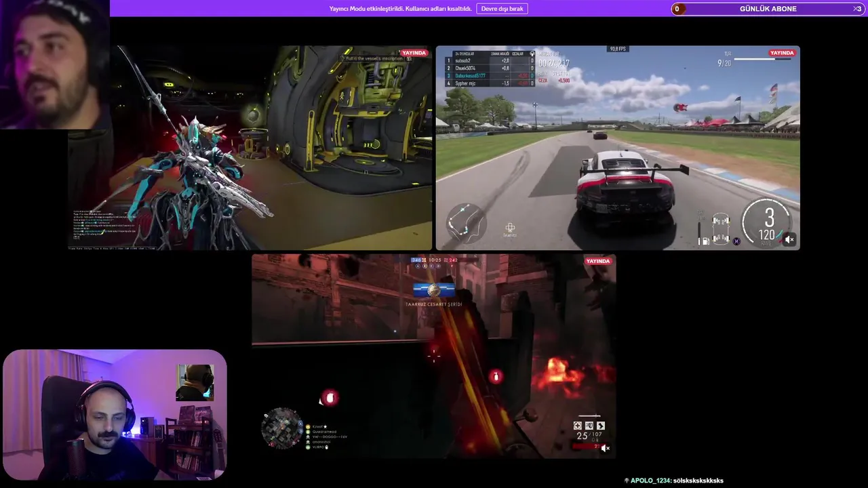Viewport: 868px width, 488px height.
Task: Click the "9/20" lap counter text
Action: coord(724,63)
